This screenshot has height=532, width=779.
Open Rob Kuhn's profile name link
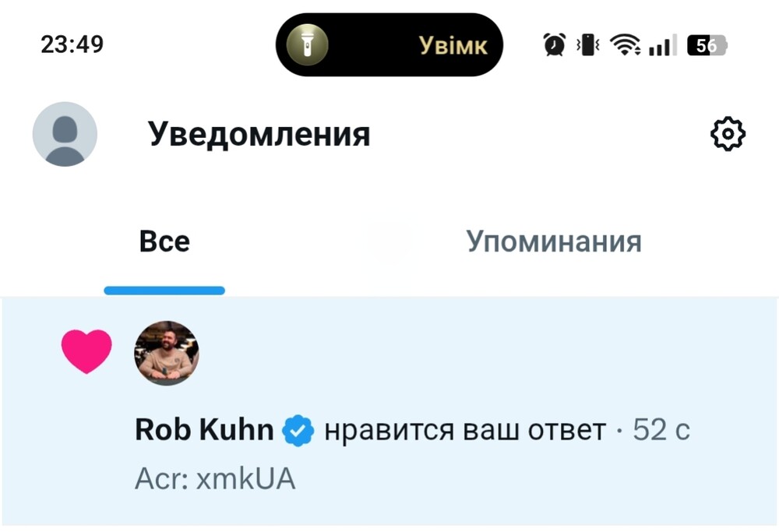(x=204, y=430)
